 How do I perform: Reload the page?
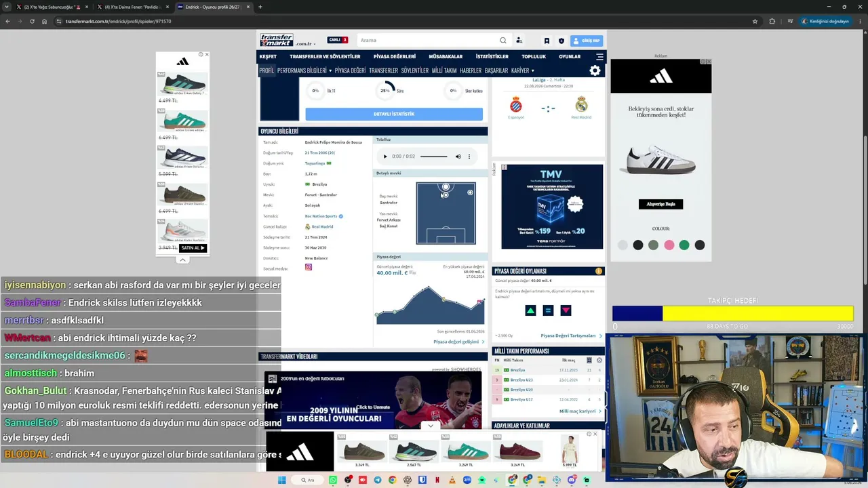point(33,21)
